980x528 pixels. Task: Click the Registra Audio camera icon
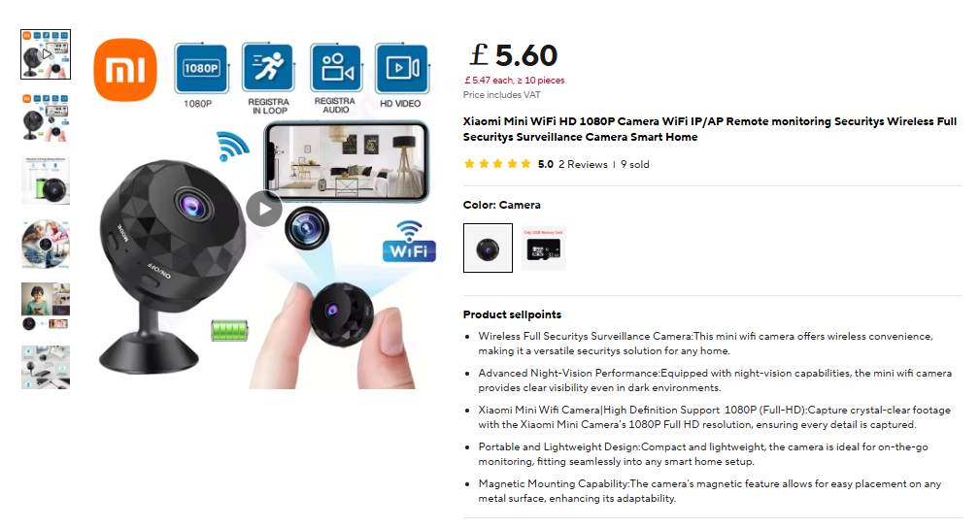click(336, 67)
